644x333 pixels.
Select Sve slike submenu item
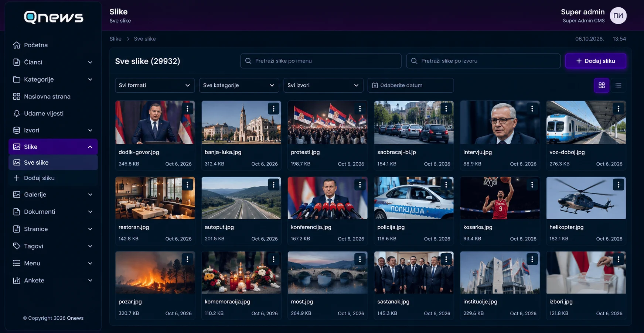(53, 162)
